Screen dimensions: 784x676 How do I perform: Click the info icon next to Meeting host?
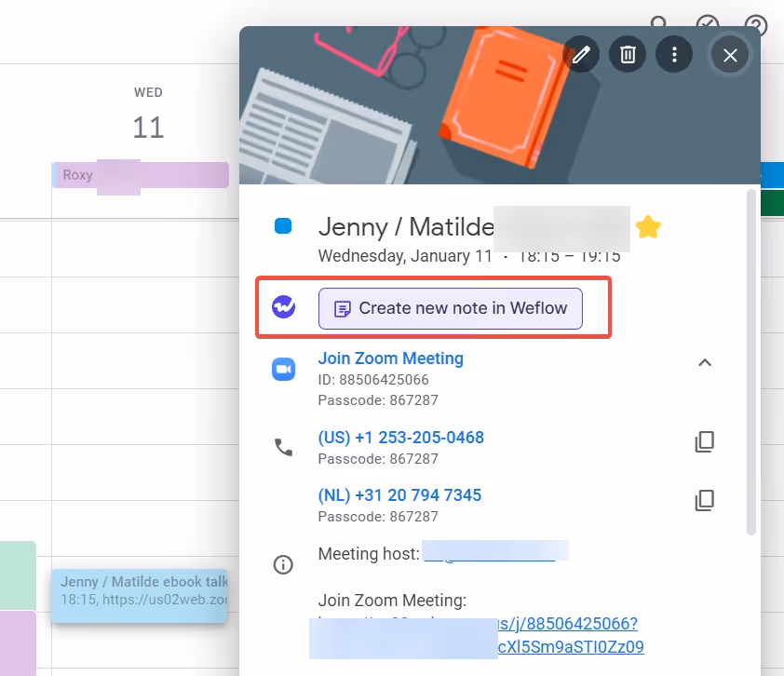click(283, 564)
